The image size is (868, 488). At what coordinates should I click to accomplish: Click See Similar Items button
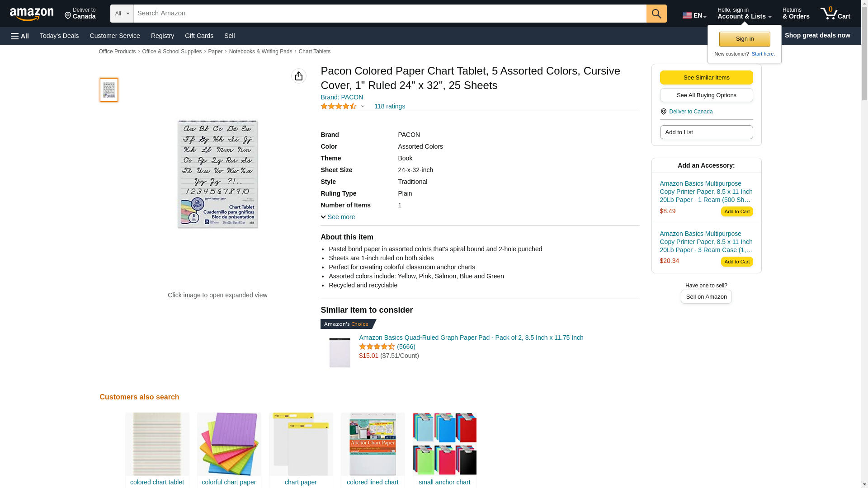tap(706, 77)
